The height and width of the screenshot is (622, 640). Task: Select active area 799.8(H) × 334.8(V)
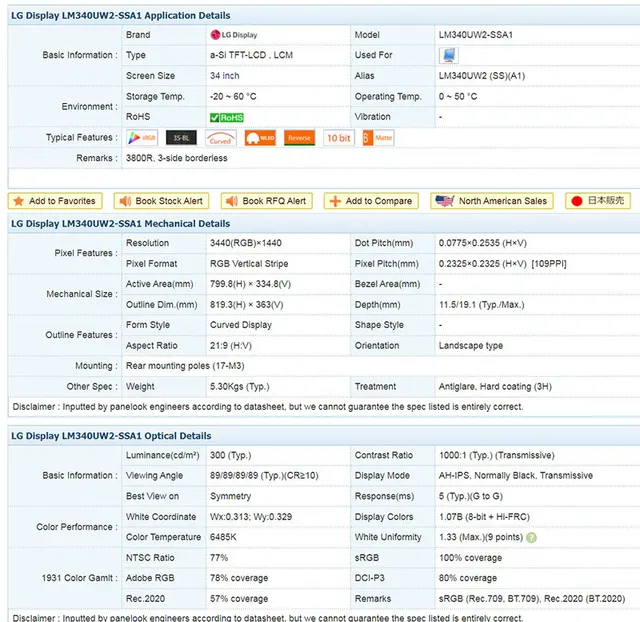click(250, 284)
